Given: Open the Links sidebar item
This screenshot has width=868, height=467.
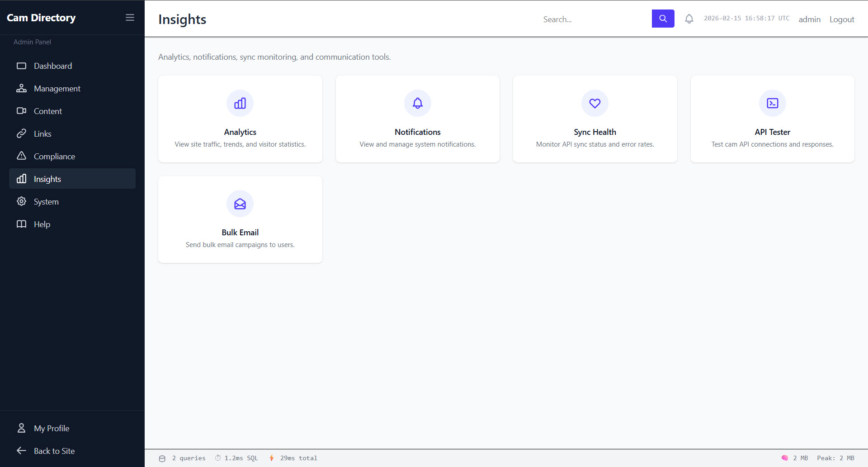Looking at the screenshot, I should 42,134.
